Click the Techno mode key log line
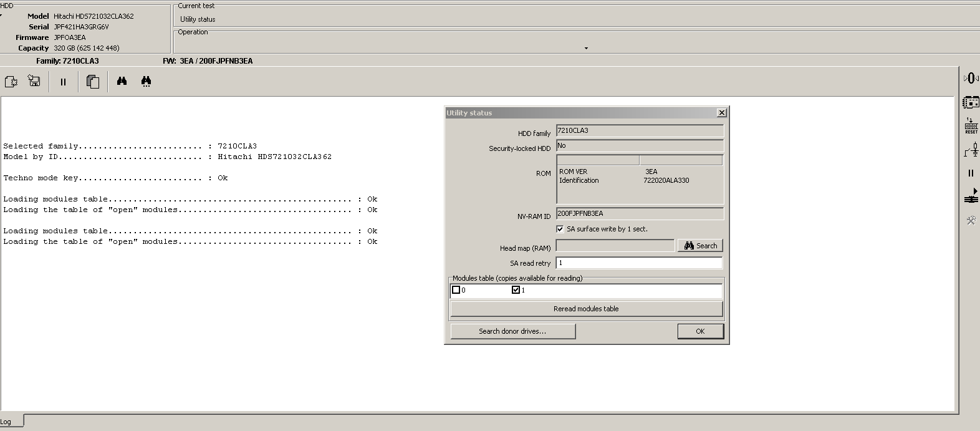 coord(115,178)
